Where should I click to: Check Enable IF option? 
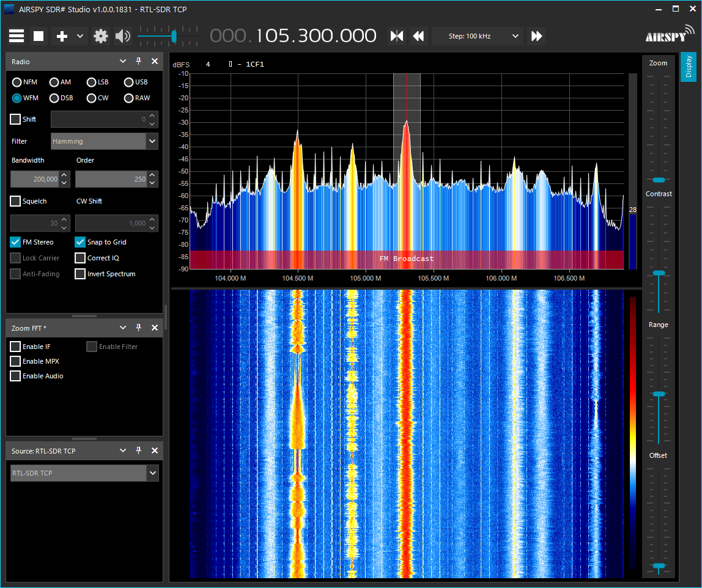pyautogui.click(x=15, y=347)
